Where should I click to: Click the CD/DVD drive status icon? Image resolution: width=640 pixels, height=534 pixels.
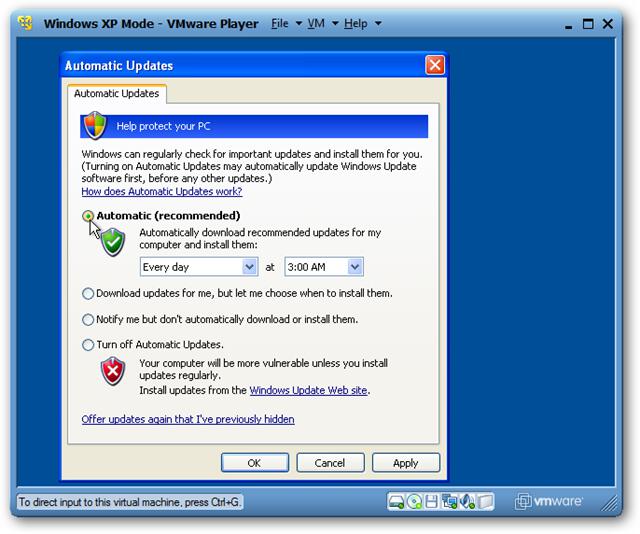[x=415, y=502]
